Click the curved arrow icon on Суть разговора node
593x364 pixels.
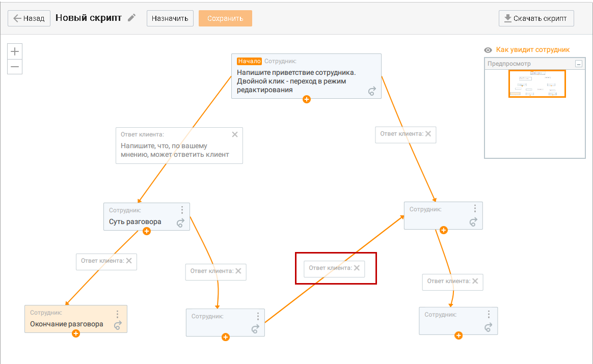(181, 223)
